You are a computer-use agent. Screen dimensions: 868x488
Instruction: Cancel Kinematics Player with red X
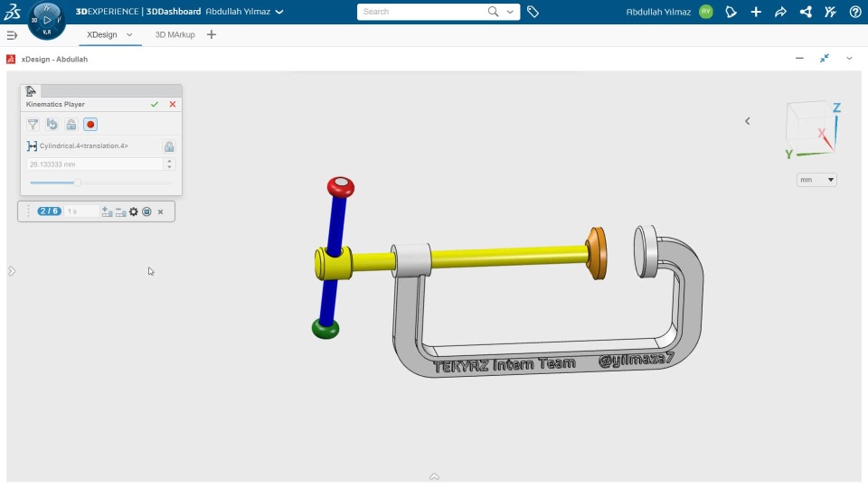[x=173, y=104]
